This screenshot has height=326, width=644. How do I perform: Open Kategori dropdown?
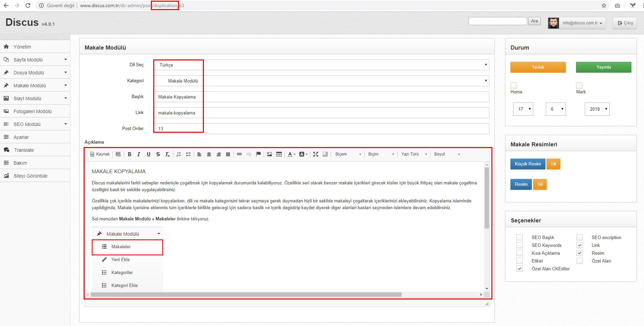pos(321,81)
